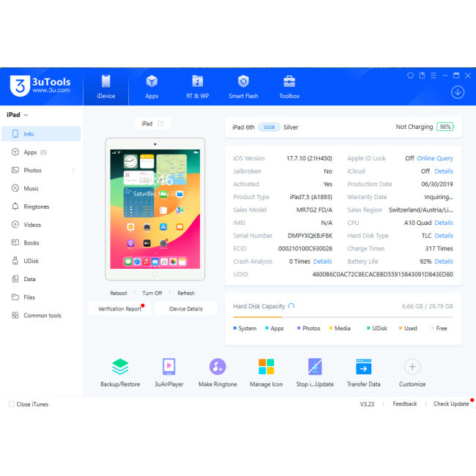Click the Warranty Date Inquiring... text
This screenshot has width=476, height=476.
(439, 197)
